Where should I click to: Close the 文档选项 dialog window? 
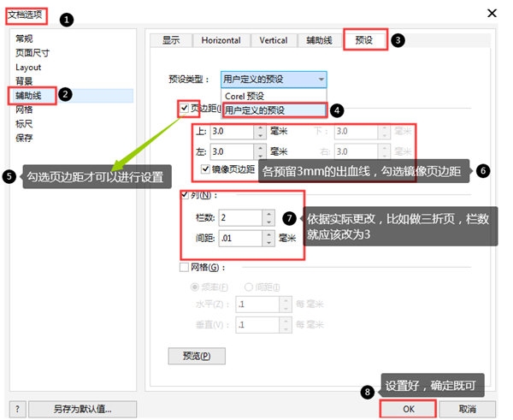coord(492,14)
